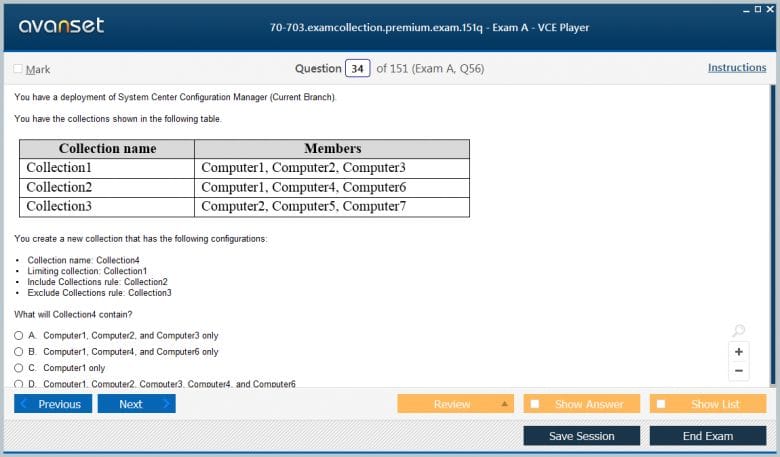Select answer B radio button
Viewport: 780px width, 457px height.
(18, 352)
